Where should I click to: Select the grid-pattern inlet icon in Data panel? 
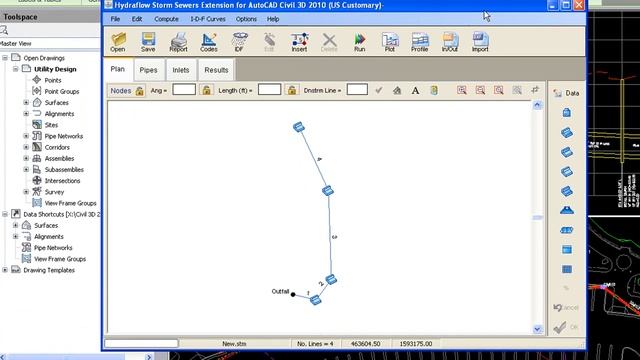click(567, 269)
